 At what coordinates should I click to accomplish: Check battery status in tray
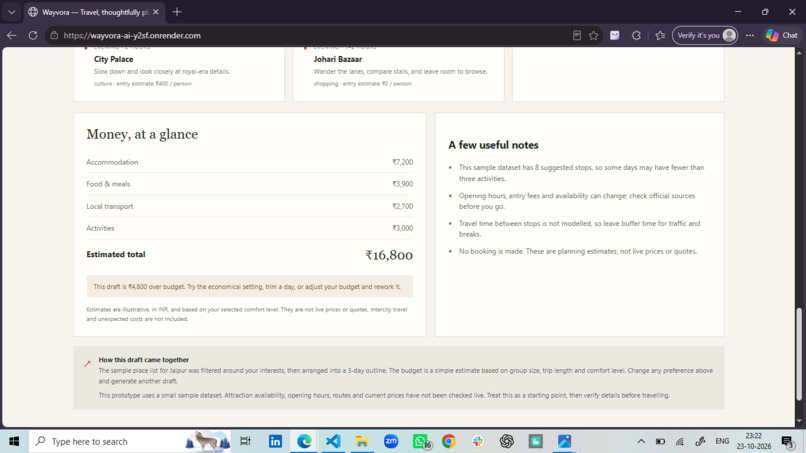(661, 441)
